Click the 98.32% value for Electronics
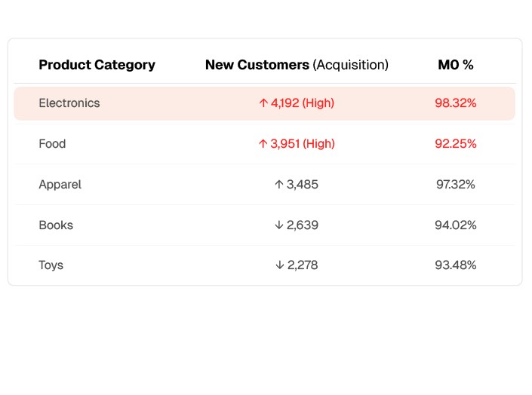This screenshot has height=395, width=532. [x=456, y=103]
